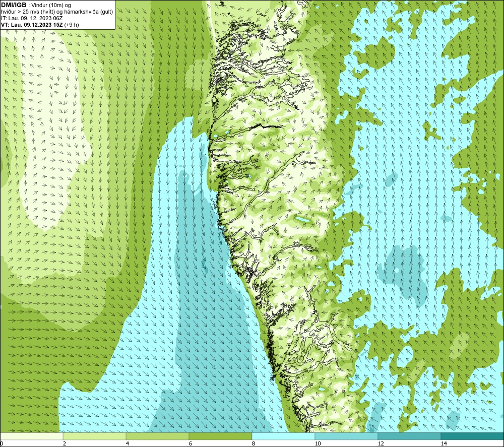This screenshot has width=504, height=447.
Task: Click the DMI/IGB title text
Action: click(x=14, y=5)
